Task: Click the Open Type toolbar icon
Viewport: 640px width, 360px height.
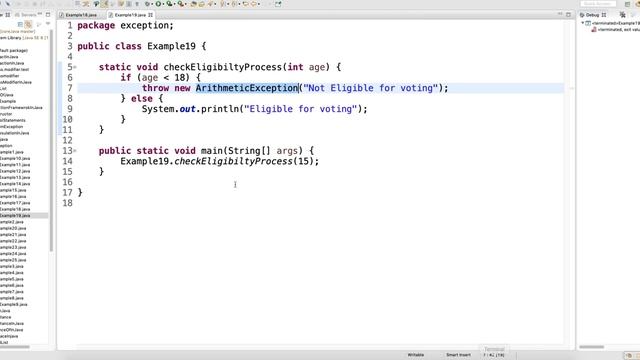Action: tap(193, 4)
